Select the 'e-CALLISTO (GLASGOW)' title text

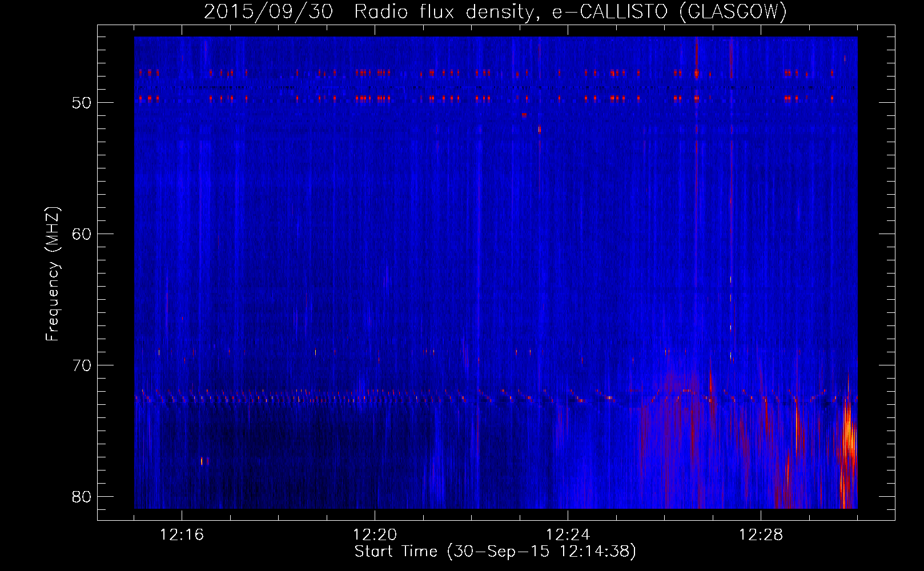click(669, 11)
